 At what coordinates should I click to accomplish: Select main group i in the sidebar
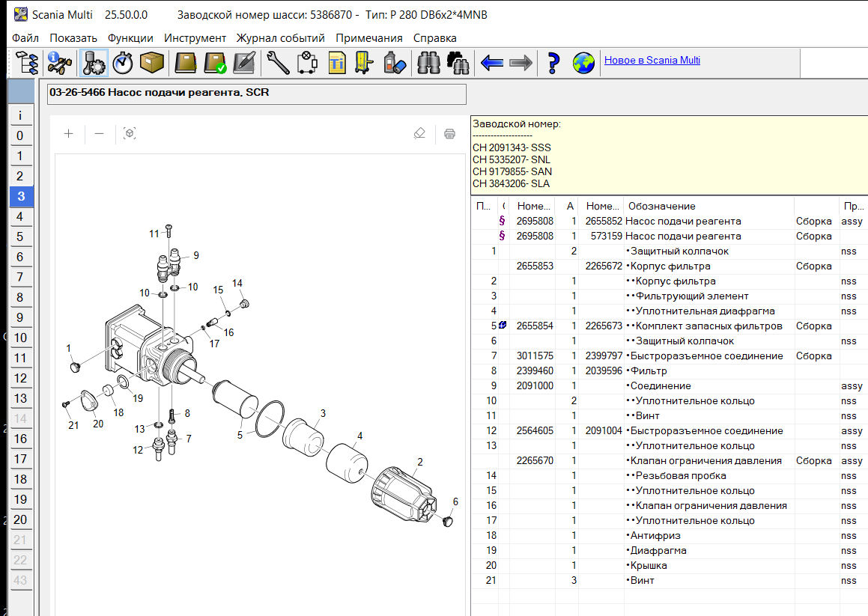click(20, 116)
